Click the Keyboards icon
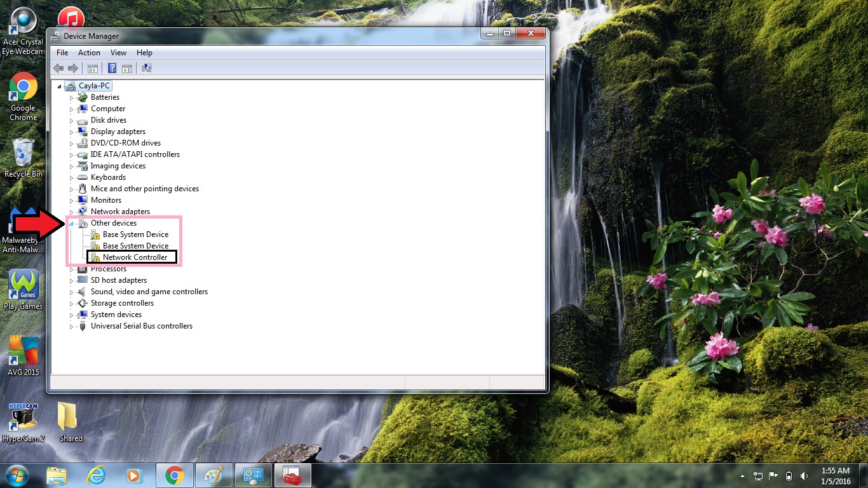 tap(82, 177)
